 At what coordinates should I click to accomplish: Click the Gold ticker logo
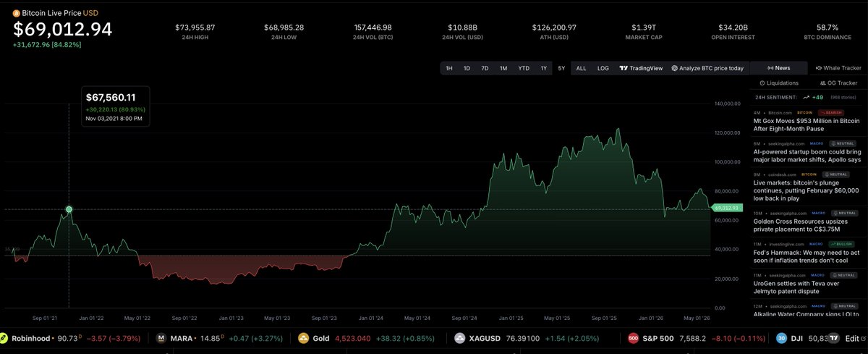click(x=302, y=338)
